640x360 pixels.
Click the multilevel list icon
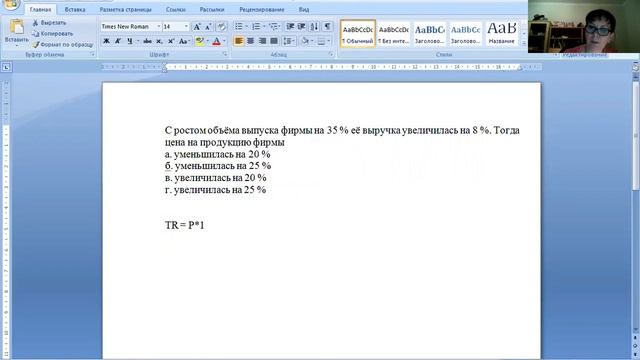273,27
